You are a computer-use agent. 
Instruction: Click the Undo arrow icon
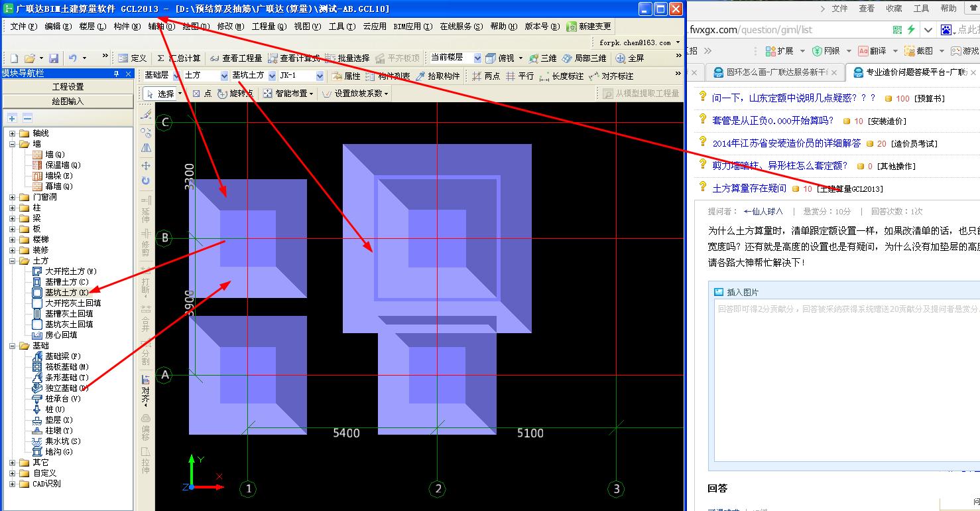(x=73, y=58)
